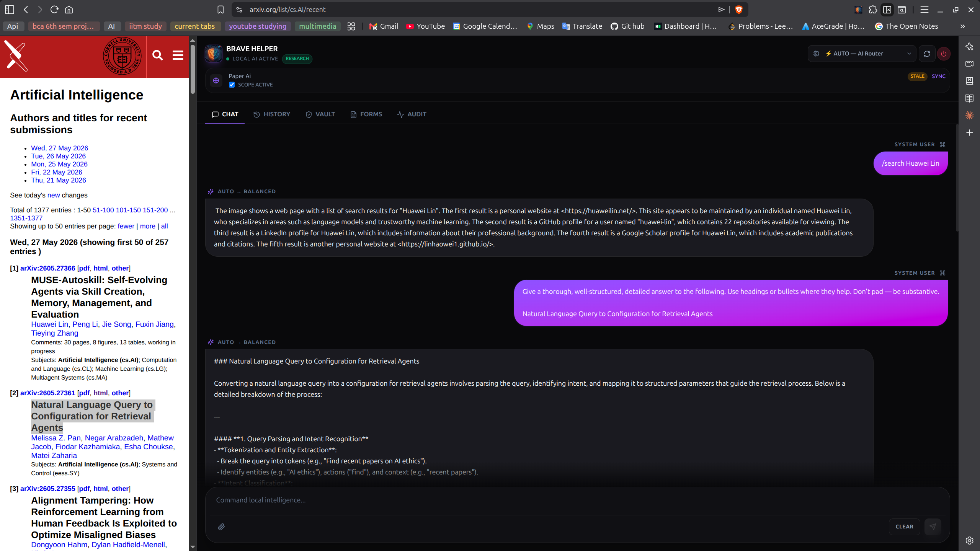Click the '/search Huawei Lin' message bubble
The width and height of the screenshot is (980, 551).
coord(910,163)
